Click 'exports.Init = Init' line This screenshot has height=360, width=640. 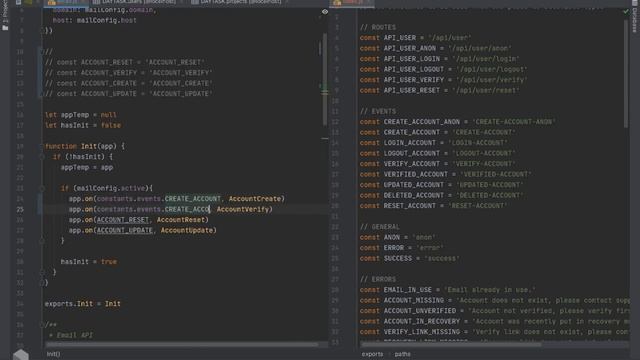[x=82, y=304]
